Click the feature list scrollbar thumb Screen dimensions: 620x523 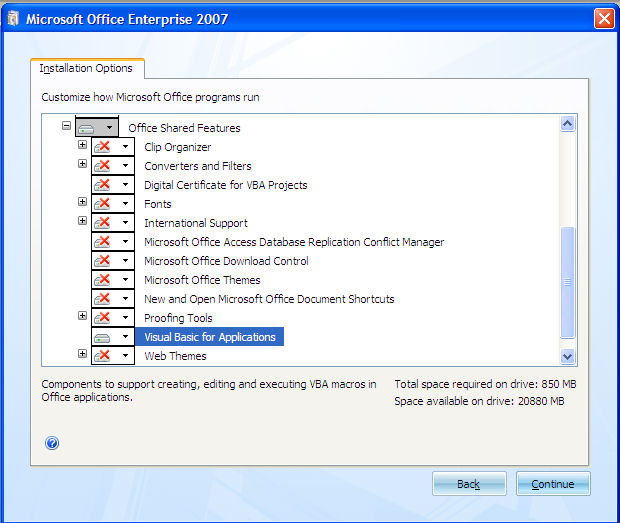tap(567, 282)
